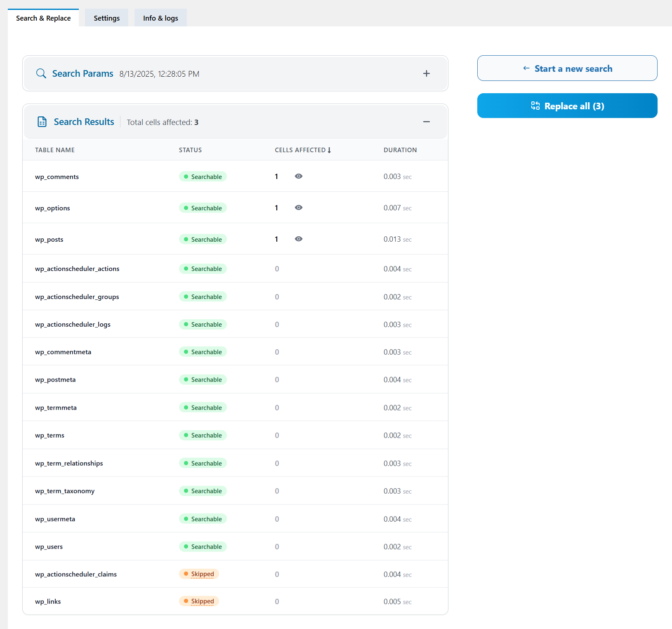The width and height of the screenshot is (672, 629).
Task: Select the wp_posts table name
Action: point(49,239)
